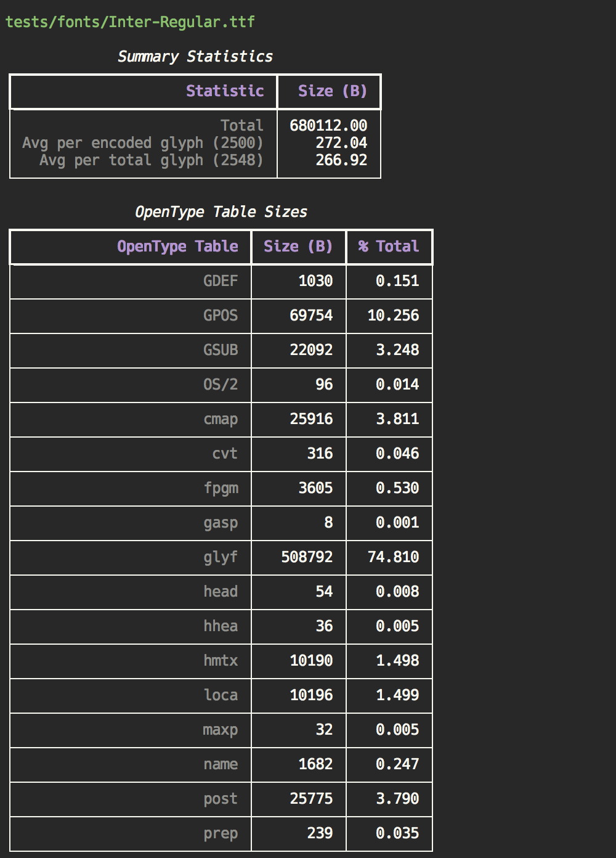The width and height of the screenshot is (616, 858).
Task: Click the Size (B) header in summary table
Action: 332,91
